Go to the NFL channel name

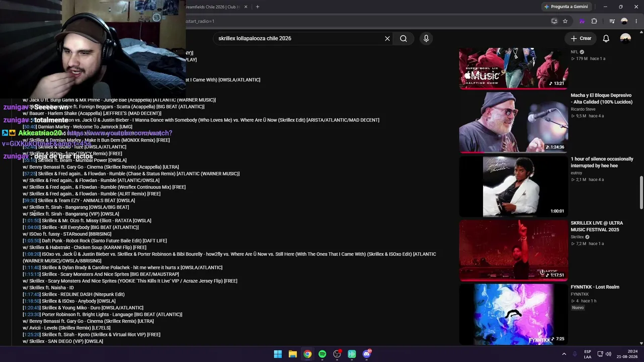pyautogui.click(x=575, y=52)
